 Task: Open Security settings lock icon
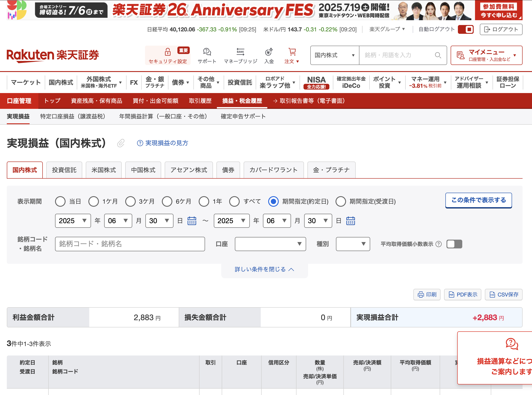pos(168,52)
